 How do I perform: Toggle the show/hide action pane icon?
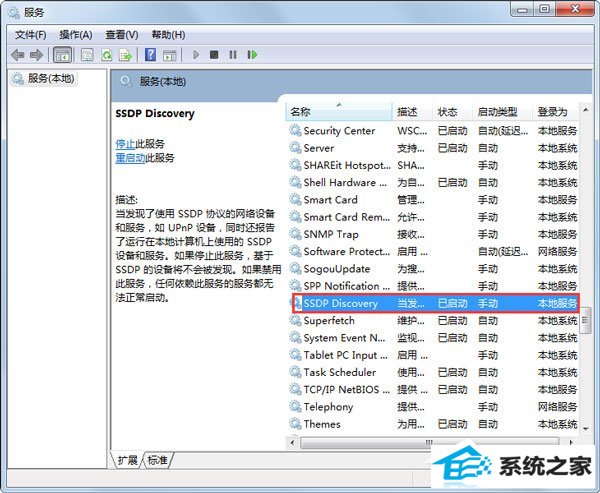pyautogui.click(x=170, y=55)
